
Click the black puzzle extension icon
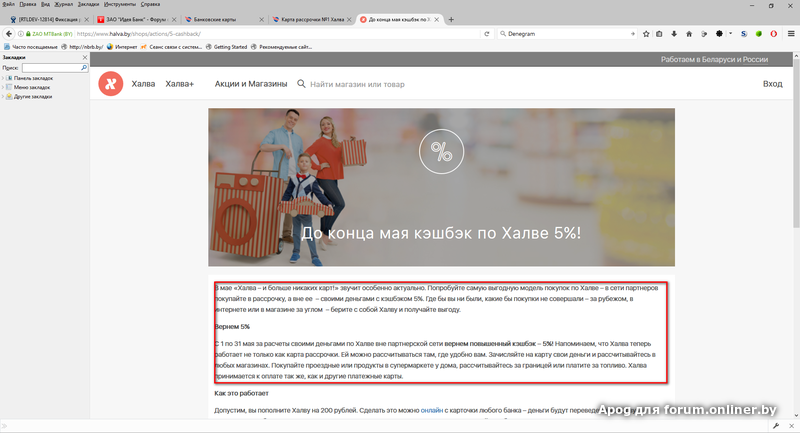point(719,34)
